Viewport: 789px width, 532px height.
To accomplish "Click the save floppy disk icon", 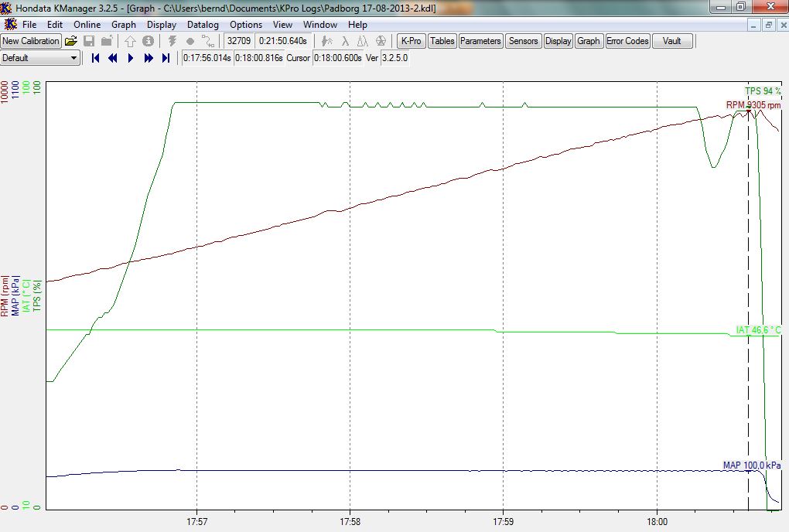I will coord(89,41).
